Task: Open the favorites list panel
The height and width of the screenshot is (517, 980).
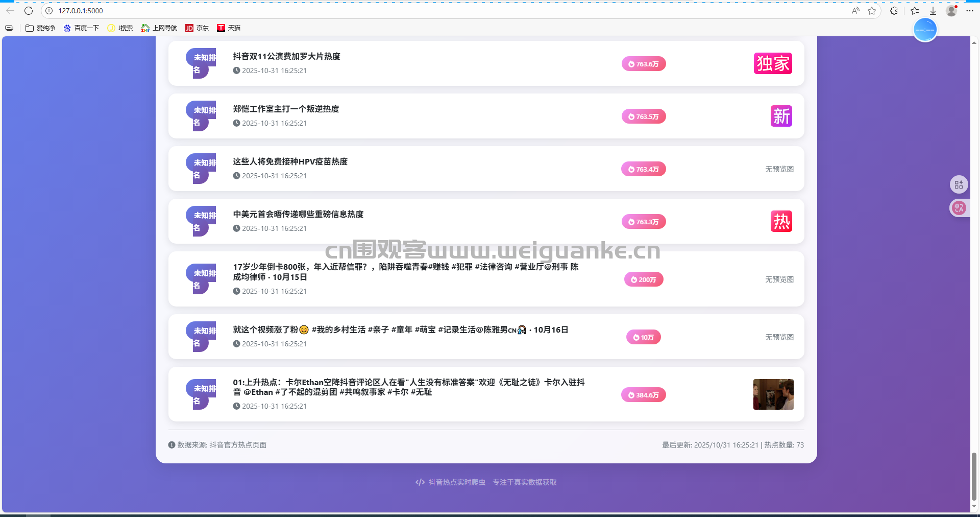Action: (x=915, y=11)
